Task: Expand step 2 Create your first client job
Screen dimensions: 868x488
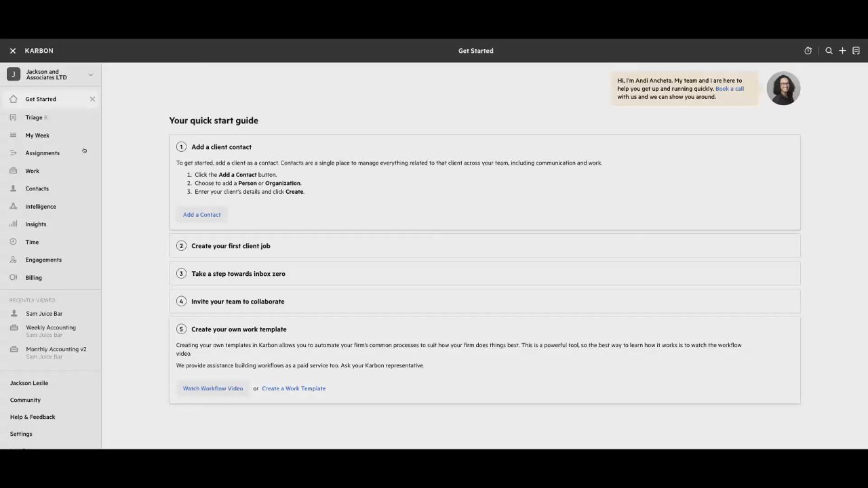Action: [231, 246]
